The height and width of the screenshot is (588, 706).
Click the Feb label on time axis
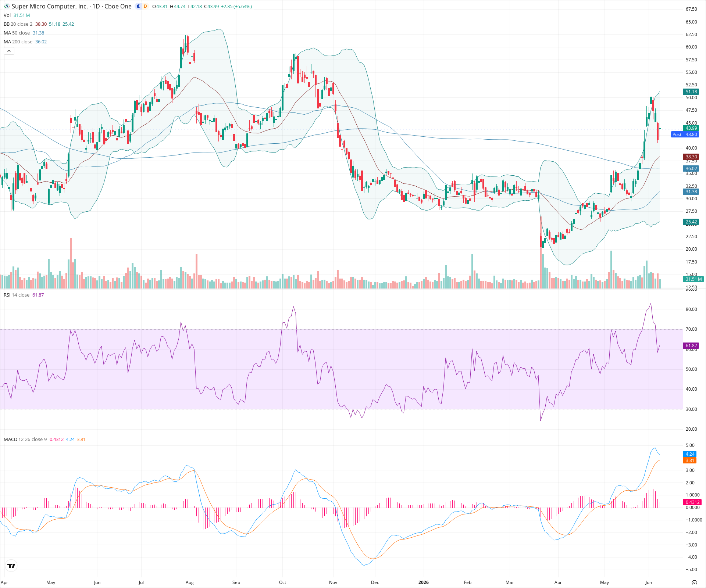tap(467, 582)
